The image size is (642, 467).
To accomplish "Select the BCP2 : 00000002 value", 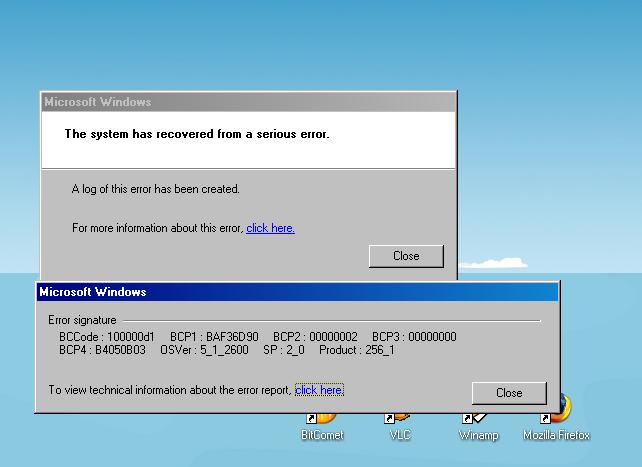I will point(315,337).
